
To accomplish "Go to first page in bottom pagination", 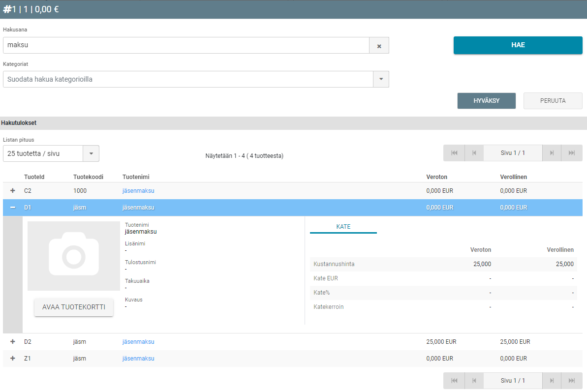I will pyautogui.click(x=454, y=380).
